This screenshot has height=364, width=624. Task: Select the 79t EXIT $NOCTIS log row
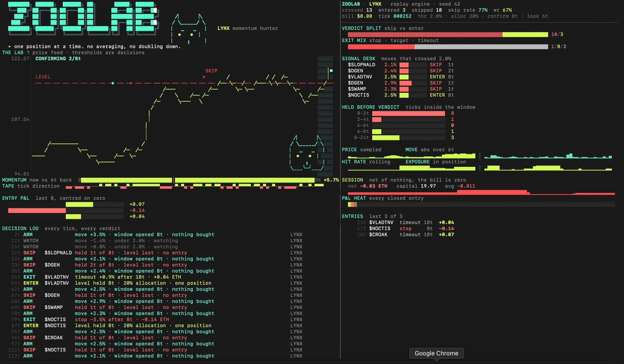(x=159, y=319)
